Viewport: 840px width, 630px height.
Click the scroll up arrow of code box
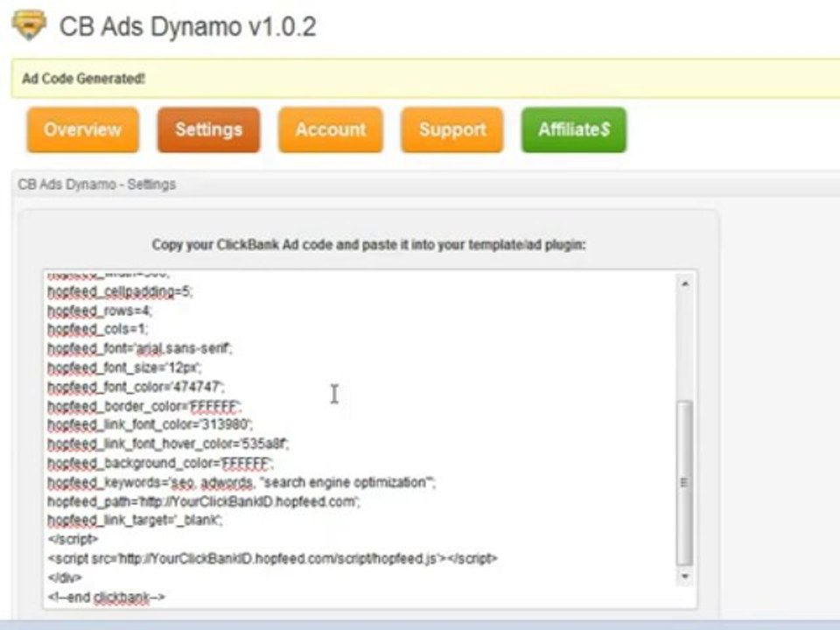[x=684, y=283]
